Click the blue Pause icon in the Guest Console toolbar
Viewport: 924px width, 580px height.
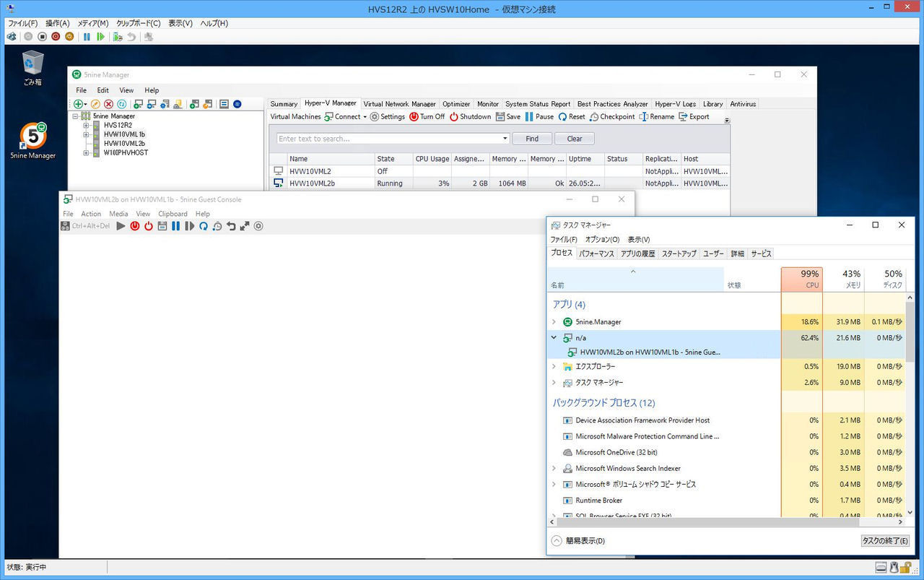(x=176, y=226)
